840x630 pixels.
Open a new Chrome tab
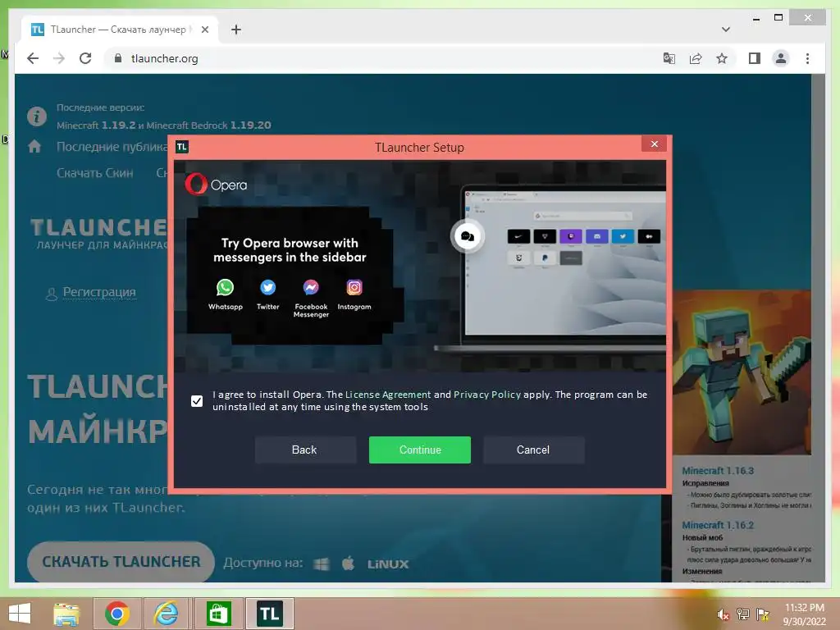click(236, 30)
